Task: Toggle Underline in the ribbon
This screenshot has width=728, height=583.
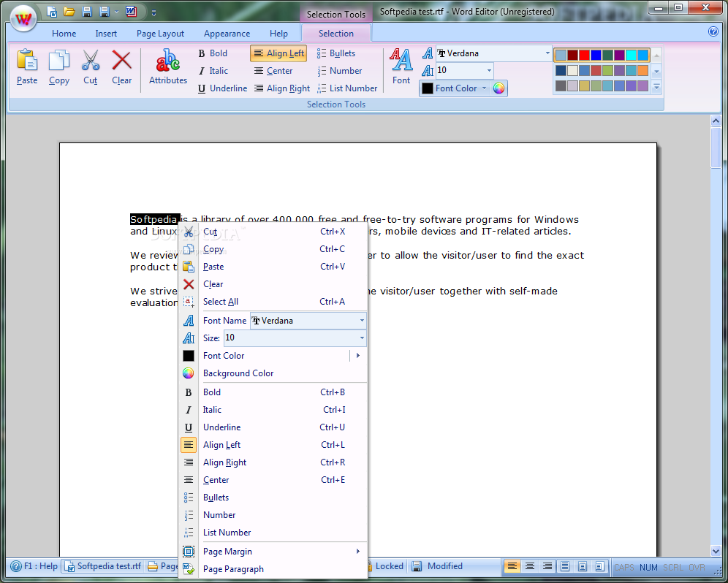Action: pos(222,88)
